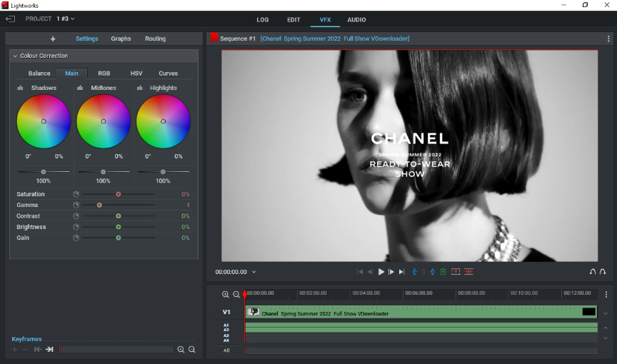Jump to the end of the sequence
617x364 pixels.
[x=401, y=272]
